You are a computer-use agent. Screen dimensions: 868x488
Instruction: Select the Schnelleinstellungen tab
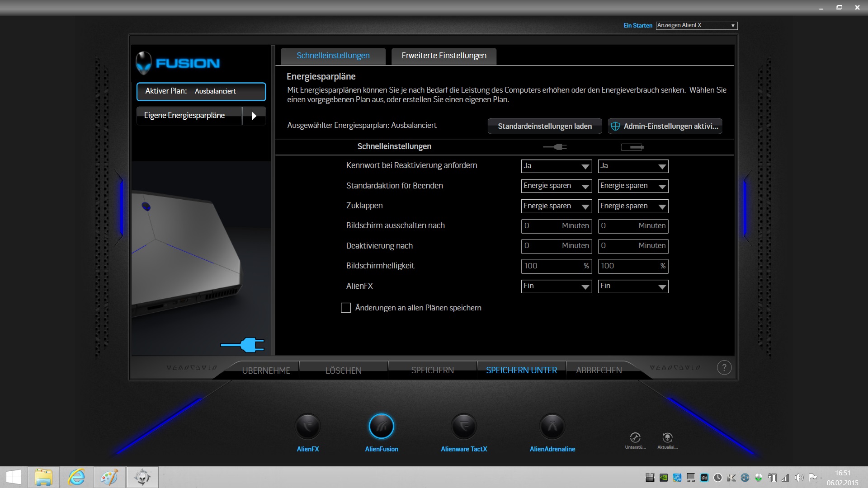[333, 56]
